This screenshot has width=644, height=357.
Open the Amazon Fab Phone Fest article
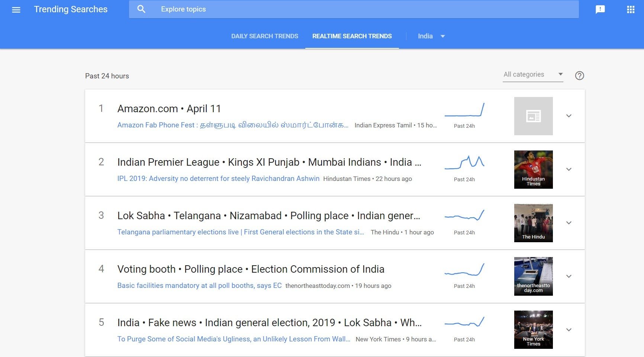coord(233,125)
